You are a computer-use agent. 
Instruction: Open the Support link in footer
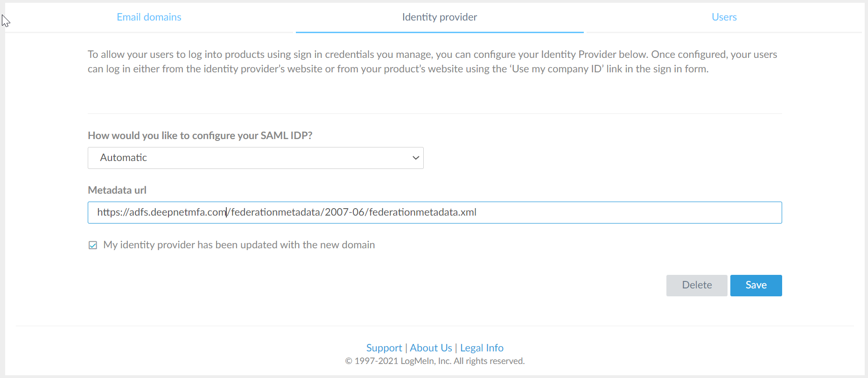(384, 348)
